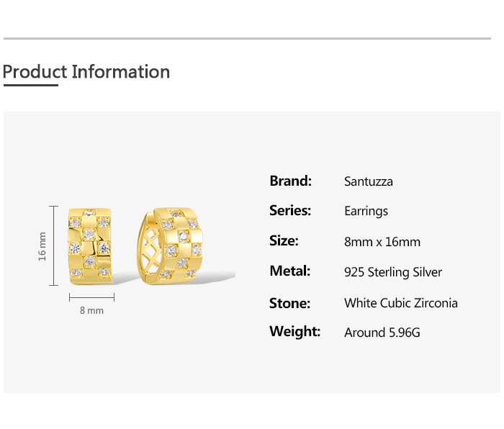This screenshot has height=429, width=504.
Task: Click the Metal: field label
Action: [289, 271]
